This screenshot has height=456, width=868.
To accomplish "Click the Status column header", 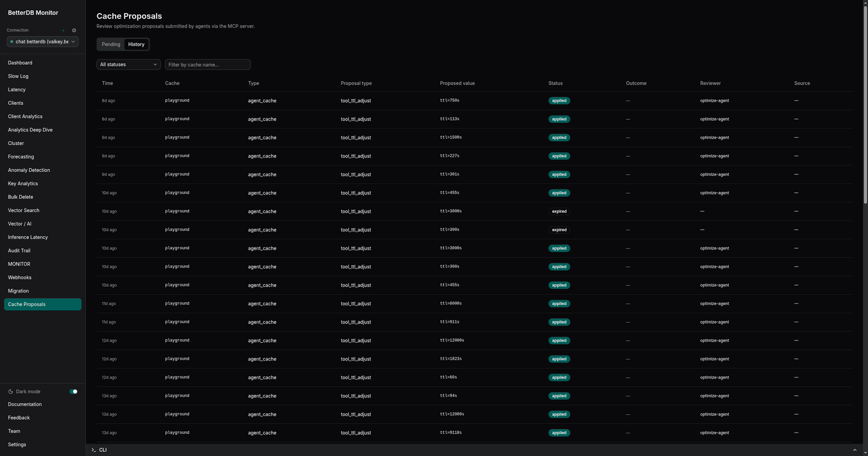I will click(556, 83).
